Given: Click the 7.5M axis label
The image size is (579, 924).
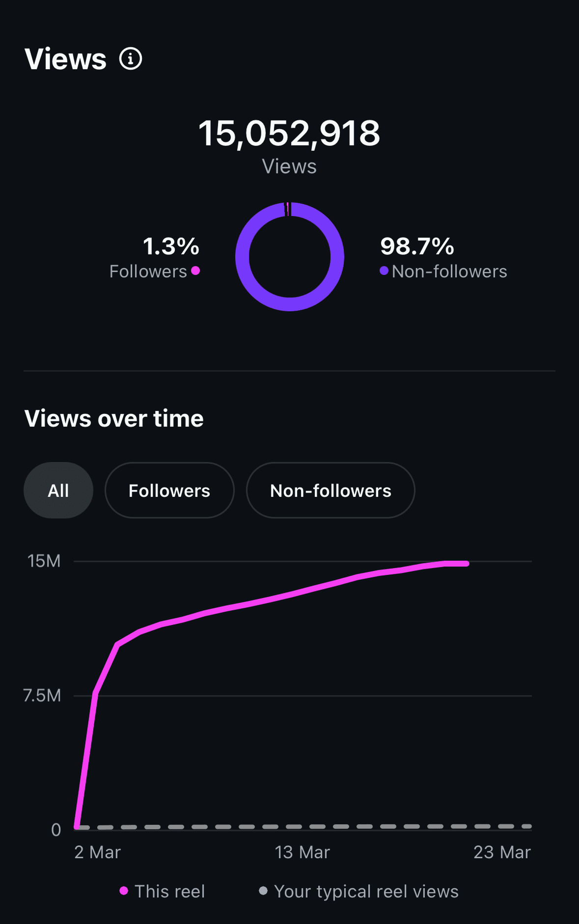Looking at the screenshot, I should click(x=42, y=695).
